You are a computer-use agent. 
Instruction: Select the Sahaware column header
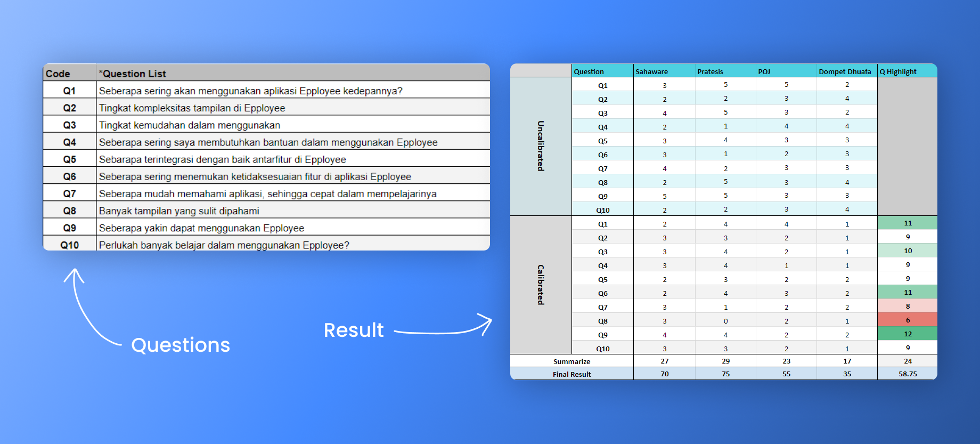[651, 71]
